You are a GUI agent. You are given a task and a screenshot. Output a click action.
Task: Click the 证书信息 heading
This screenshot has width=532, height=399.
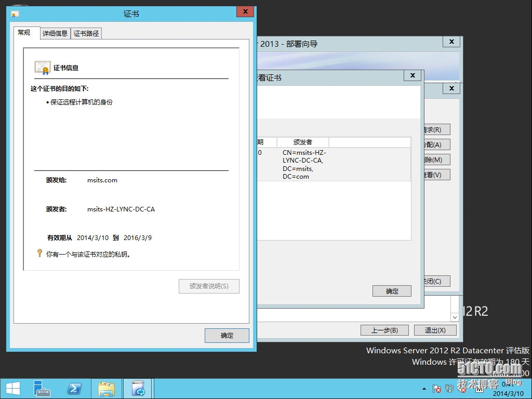pyautogui.click(x=66, y=68)
